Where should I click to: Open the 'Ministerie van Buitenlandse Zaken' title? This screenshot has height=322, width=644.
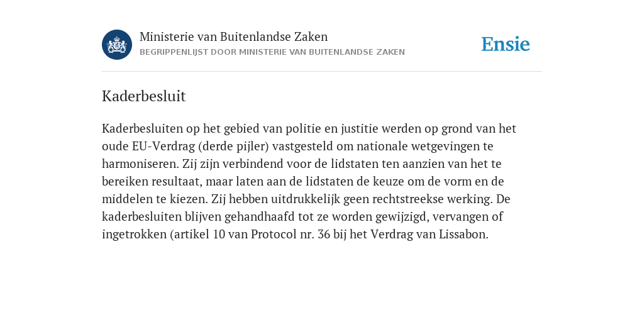(234, 36)
